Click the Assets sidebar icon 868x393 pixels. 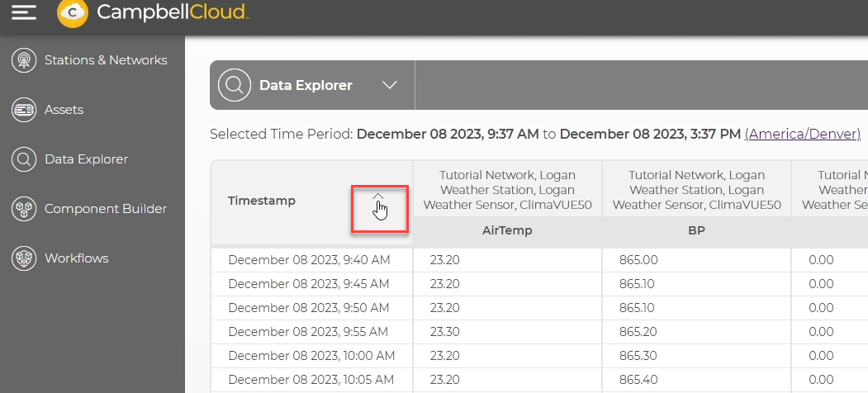[x=23, y=110]
